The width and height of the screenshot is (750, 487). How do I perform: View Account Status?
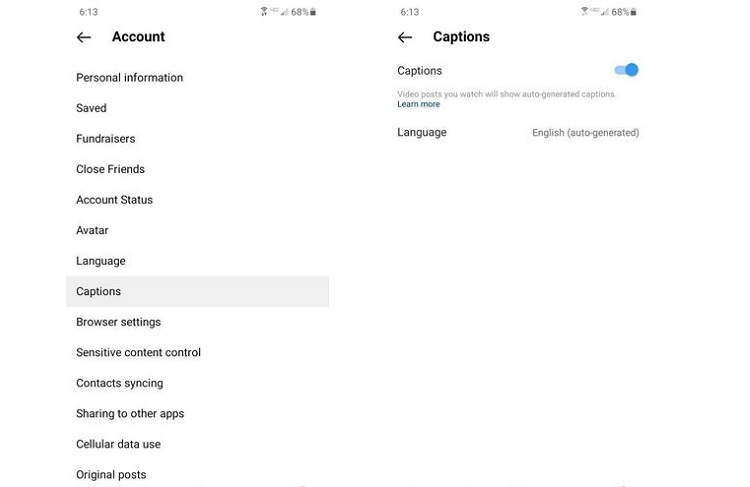[x=114, y=200]
